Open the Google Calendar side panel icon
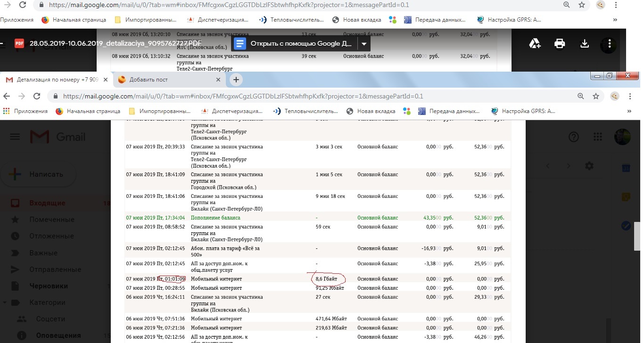This screenshot has height=343, width=644. (x=626, y=168)
